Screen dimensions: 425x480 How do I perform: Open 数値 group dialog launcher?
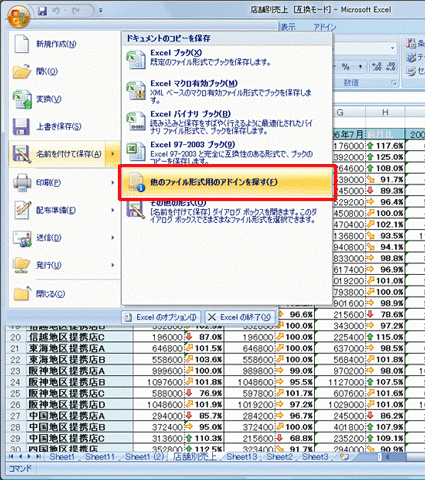click(x=394, y=83)
